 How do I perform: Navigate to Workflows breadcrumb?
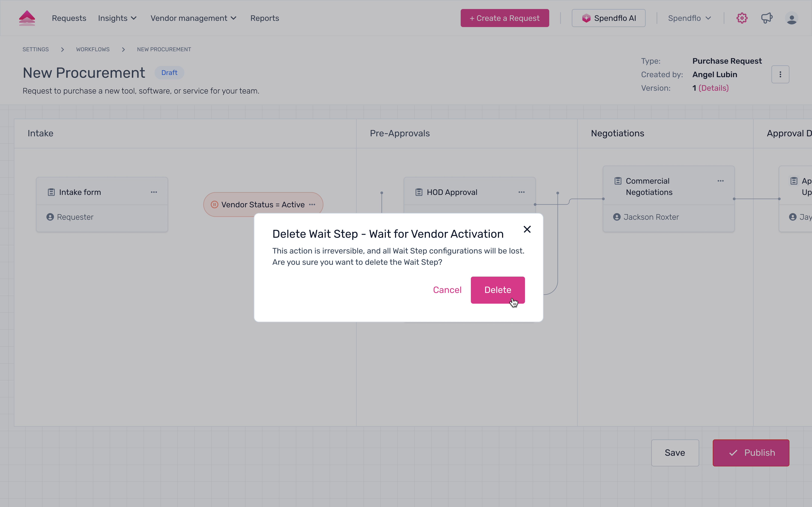coord(93,49)
